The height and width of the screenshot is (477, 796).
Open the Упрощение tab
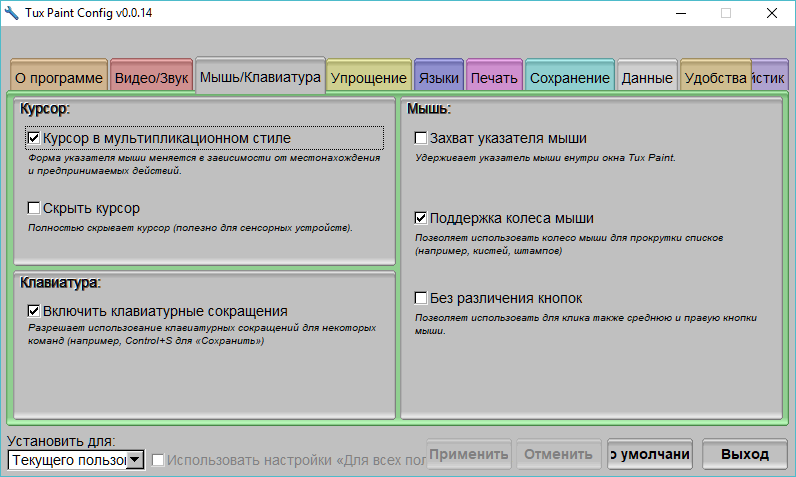pyautogui.click(x=369, y=76)
